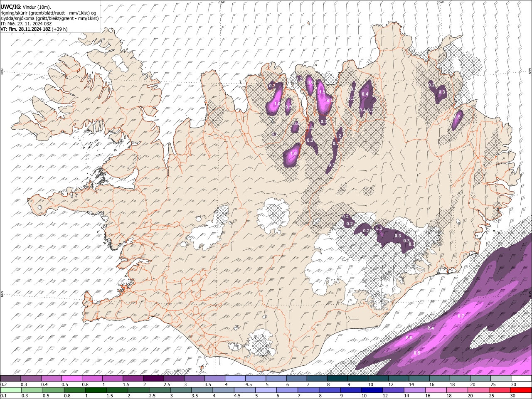Click the 'slydda/snjókoma (grátt/bleikt/grænt - mm/1klst)' line
The width and height of the screenshot is (532, 399).
click(x=49, y=18)
